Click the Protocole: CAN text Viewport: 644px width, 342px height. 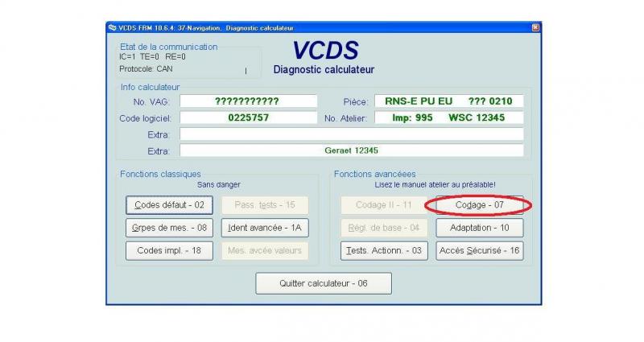point(146,69)
